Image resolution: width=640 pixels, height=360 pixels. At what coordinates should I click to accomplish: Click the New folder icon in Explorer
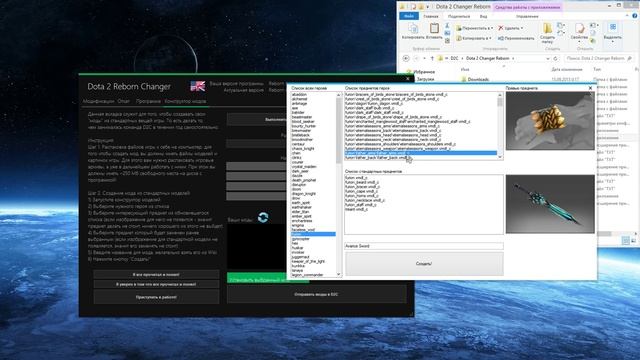(547, 28)
